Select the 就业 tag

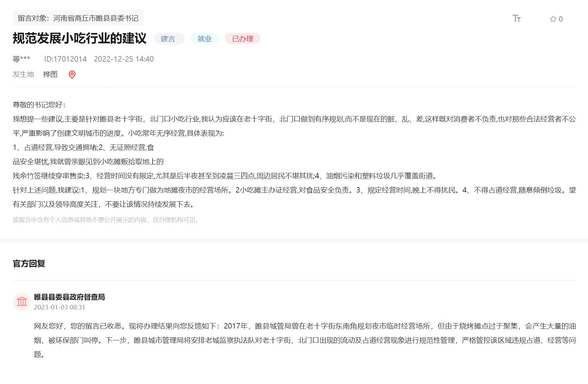coord(204,39)
